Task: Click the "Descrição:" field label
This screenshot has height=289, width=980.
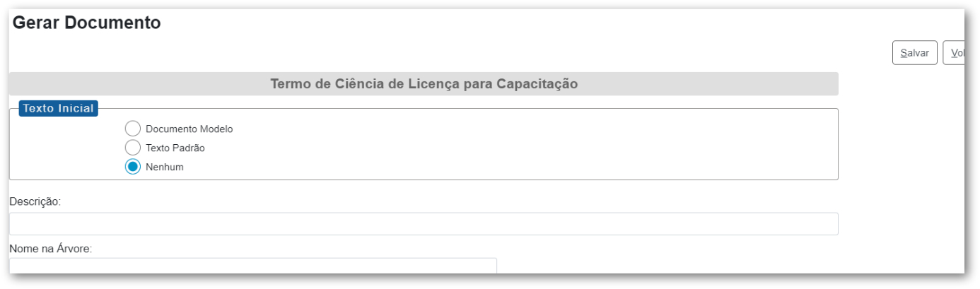Action: tap(35, 201)
